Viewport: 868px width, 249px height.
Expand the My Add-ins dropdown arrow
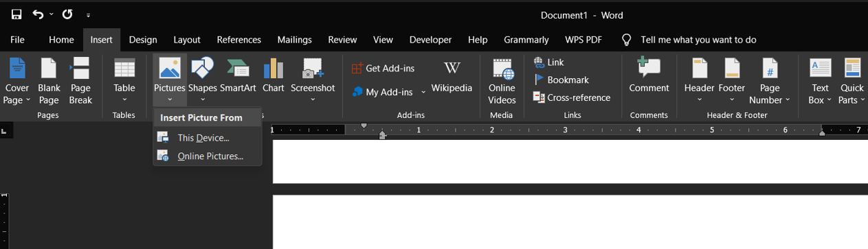point(423,92)
